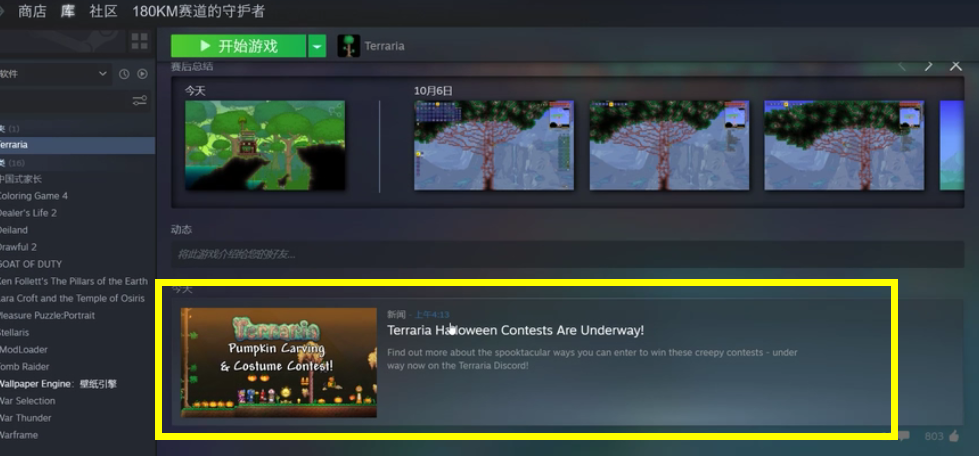The image size is (979, 456).
Task: Select Terraria in library list
Action: tap(77, 145)
